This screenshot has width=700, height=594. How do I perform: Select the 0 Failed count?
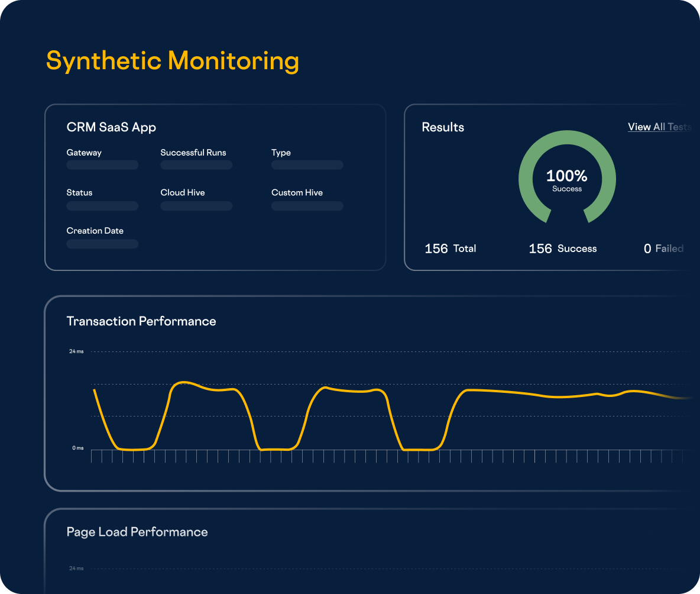[x=663, y=248]
